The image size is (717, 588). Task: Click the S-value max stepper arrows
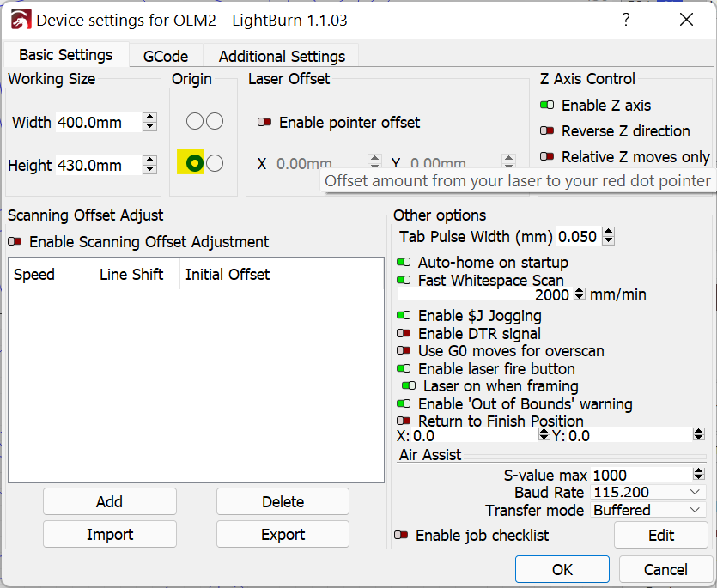click(698, 475)
